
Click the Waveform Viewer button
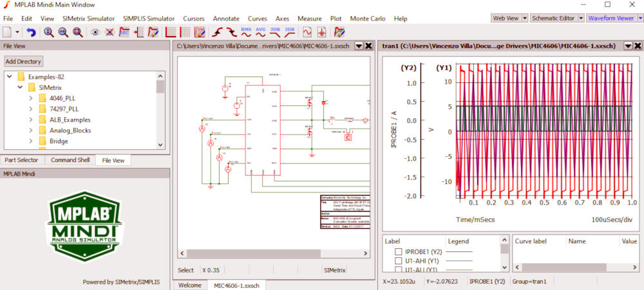[x=611, y=19]
